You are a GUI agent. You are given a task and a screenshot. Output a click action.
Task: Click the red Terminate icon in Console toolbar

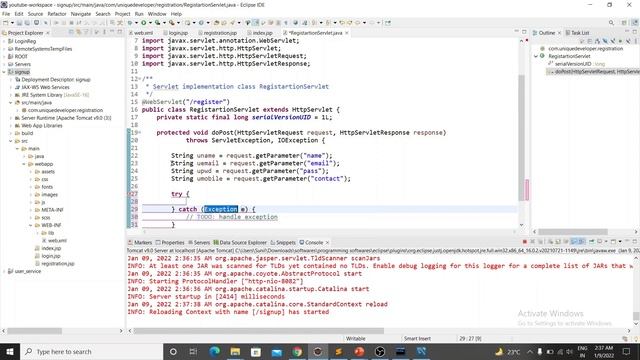[525, 242]
